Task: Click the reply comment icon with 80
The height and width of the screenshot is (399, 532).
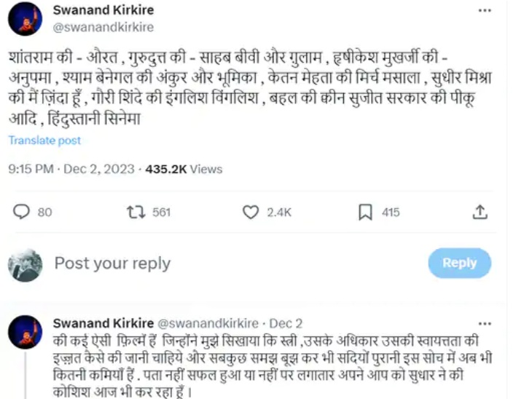Action: click(x=22, y=212)
